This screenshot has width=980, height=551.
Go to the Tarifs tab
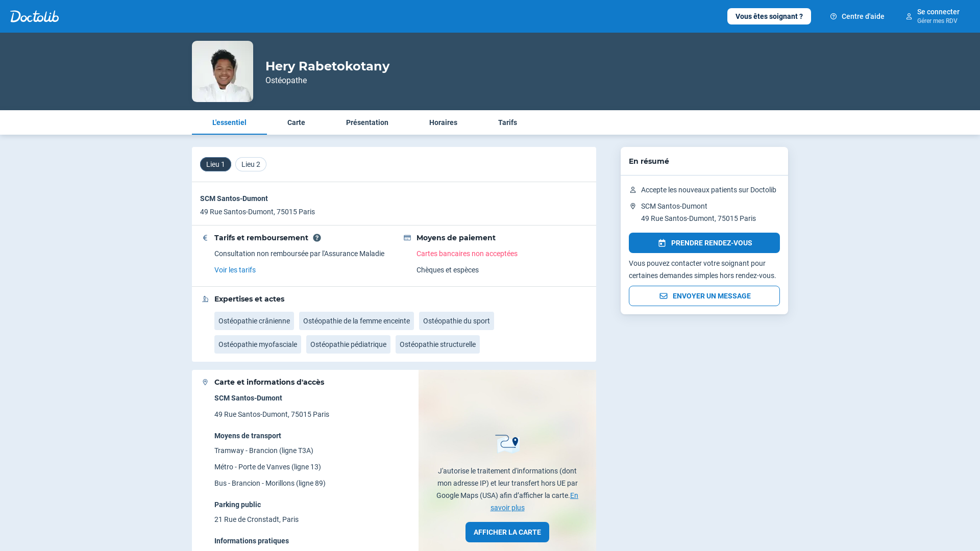coord(507,122)
